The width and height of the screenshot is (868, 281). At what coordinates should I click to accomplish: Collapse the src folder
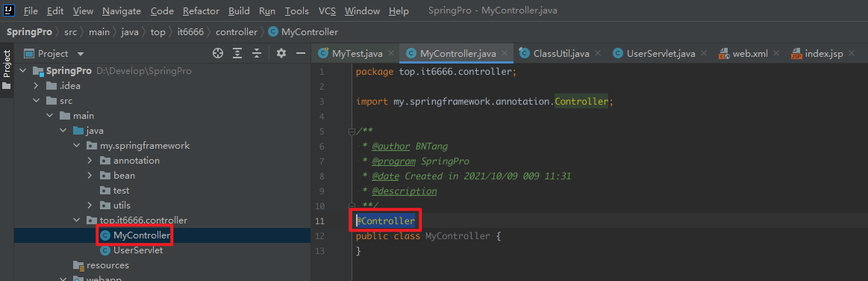36,101
